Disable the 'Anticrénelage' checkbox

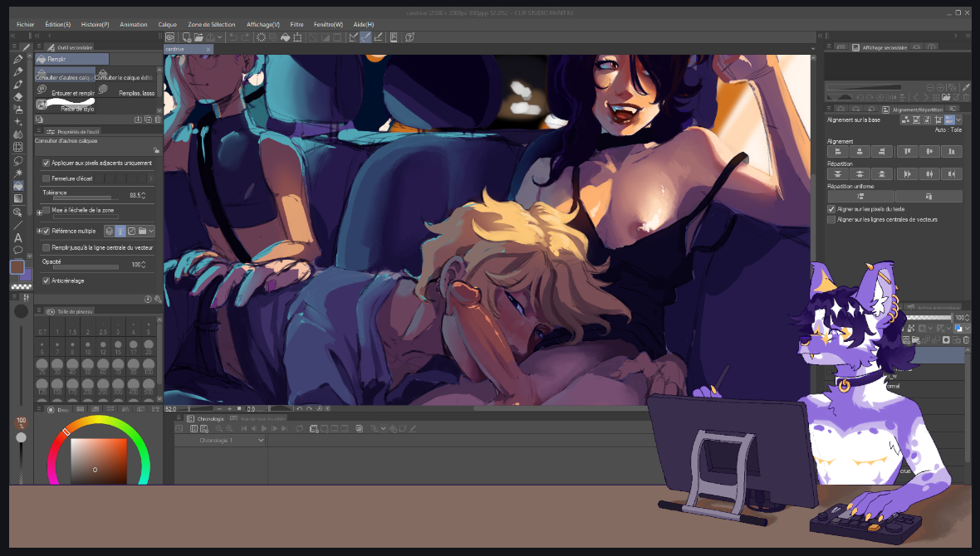(x=47, y=280)
